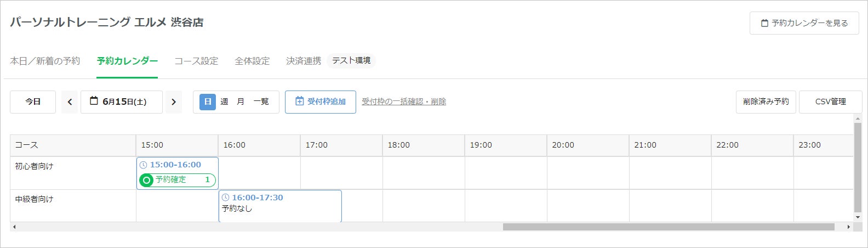The width and height of the screenshot is (868, 248).
Task: Go to the next day with right chevron
Action: click(x=174, y=102)
